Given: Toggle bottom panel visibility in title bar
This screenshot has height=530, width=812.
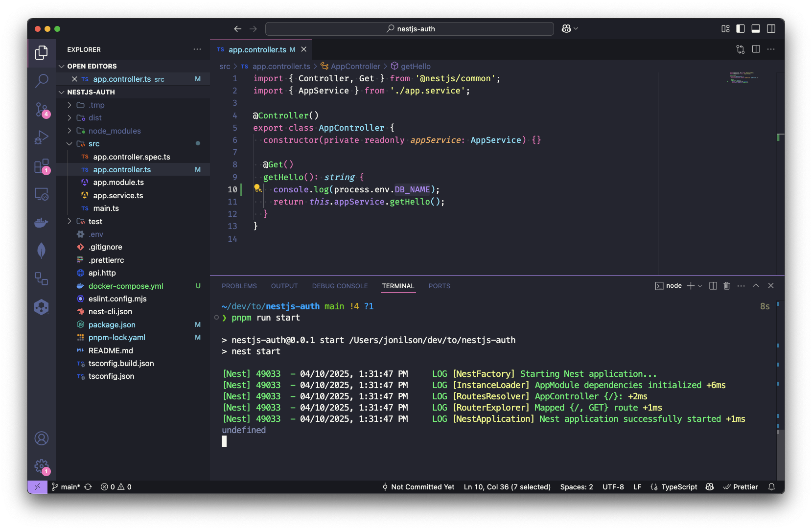Looking at the screenshot, I should coord(756,29).
